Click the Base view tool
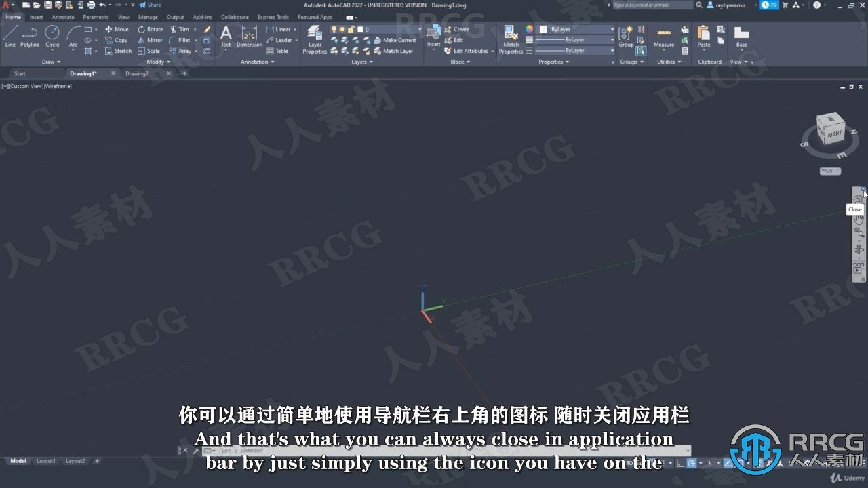Image resolution: width=868 pixels, height=488 pixels. [x=742, y=37]
